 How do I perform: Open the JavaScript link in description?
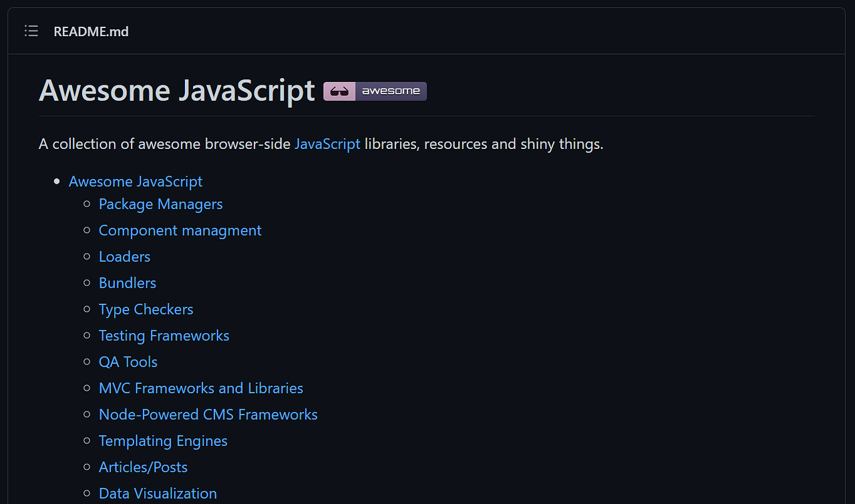point(327,144)
